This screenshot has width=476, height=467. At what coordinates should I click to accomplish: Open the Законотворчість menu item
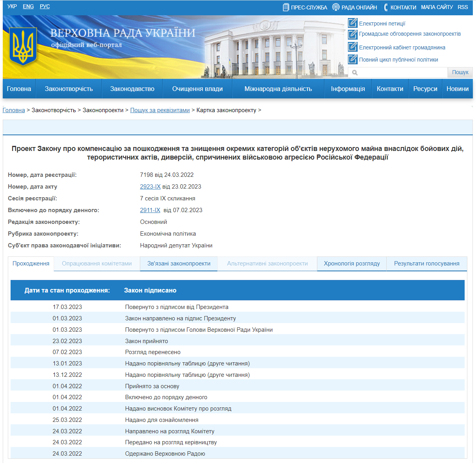pos(69,89)
